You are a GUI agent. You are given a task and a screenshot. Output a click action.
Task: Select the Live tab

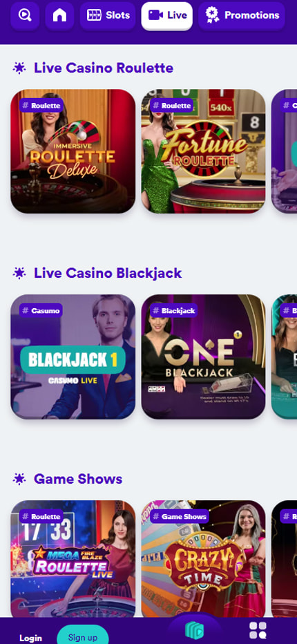(166, 16)
